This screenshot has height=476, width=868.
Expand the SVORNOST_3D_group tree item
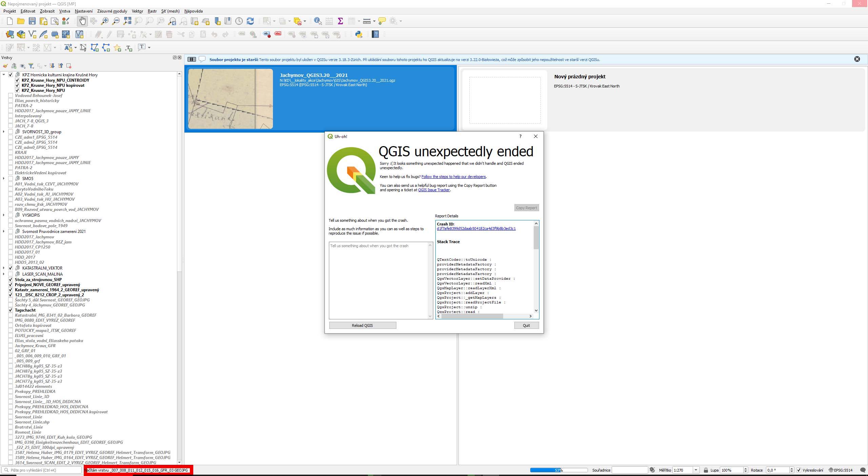pyautogui.click(x=3, y=132)
